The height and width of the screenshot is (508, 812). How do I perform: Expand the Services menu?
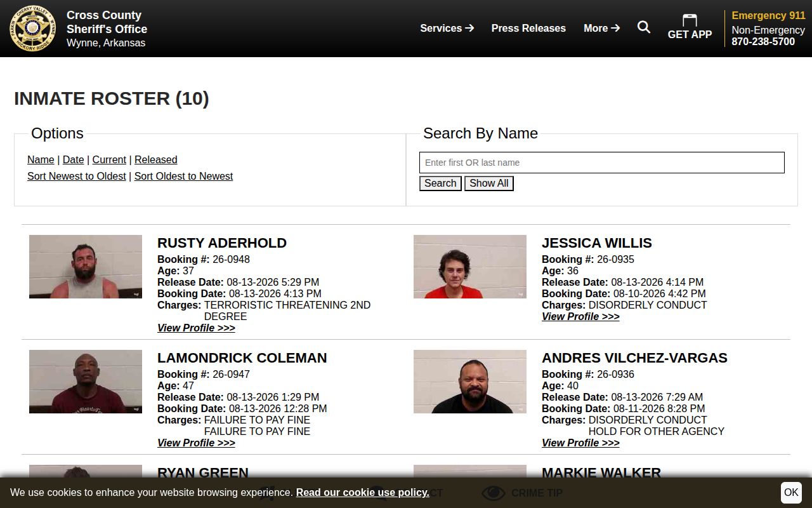tap(447, 28)
